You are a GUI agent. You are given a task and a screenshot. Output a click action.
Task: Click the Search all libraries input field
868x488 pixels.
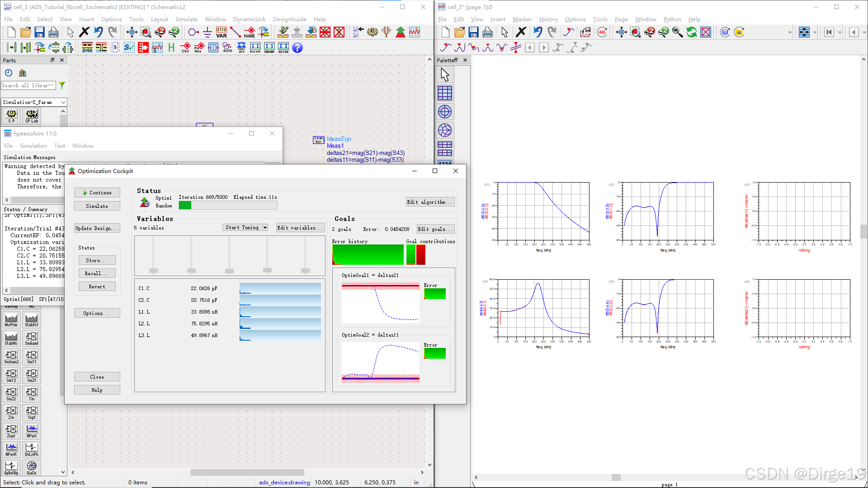[28, 85]
